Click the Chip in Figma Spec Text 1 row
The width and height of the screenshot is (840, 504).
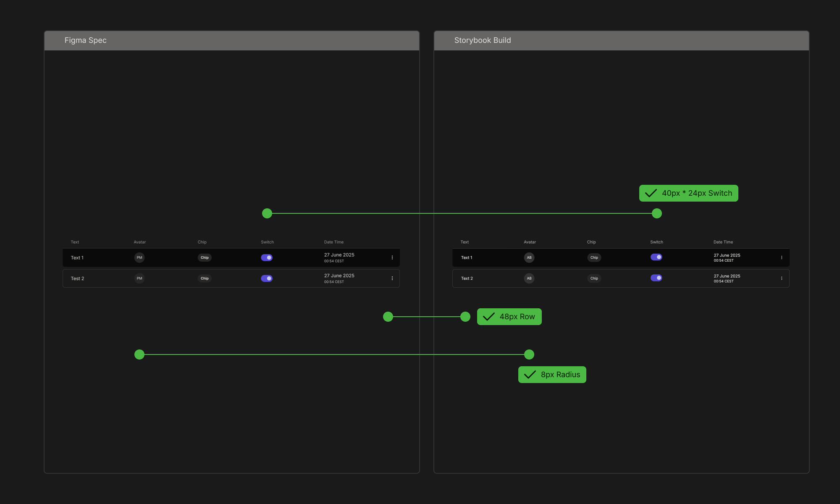tap(205, 257)
